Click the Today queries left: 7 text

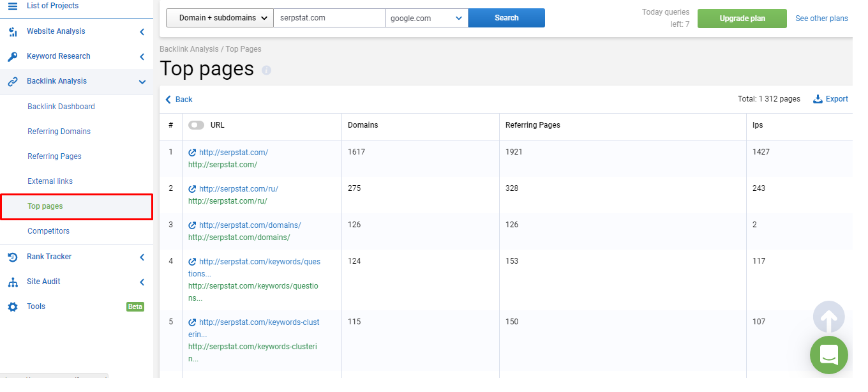coord(666,19)
